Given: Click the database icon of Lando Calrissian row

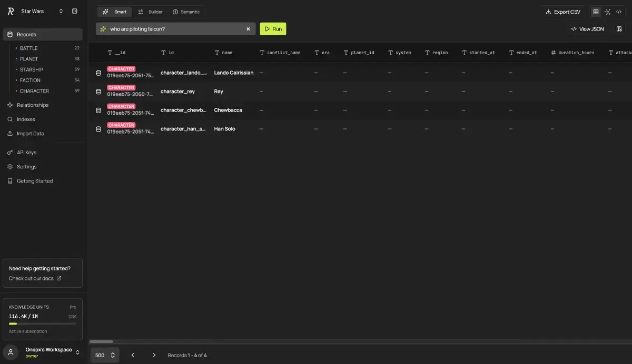Looking at the screenshot, I should pos(98,73).
